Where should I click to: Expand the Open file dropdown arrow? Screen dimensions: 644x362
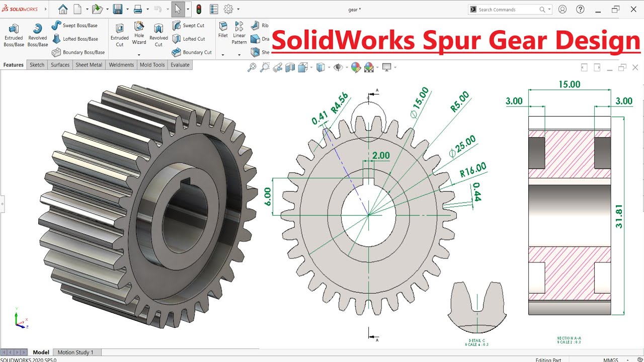[x=107, y=10]
